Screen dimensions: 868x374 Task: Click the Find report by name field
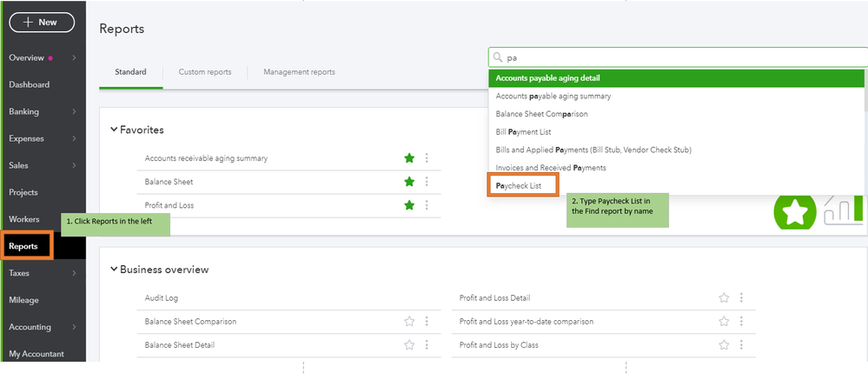(x=678, y=57)
